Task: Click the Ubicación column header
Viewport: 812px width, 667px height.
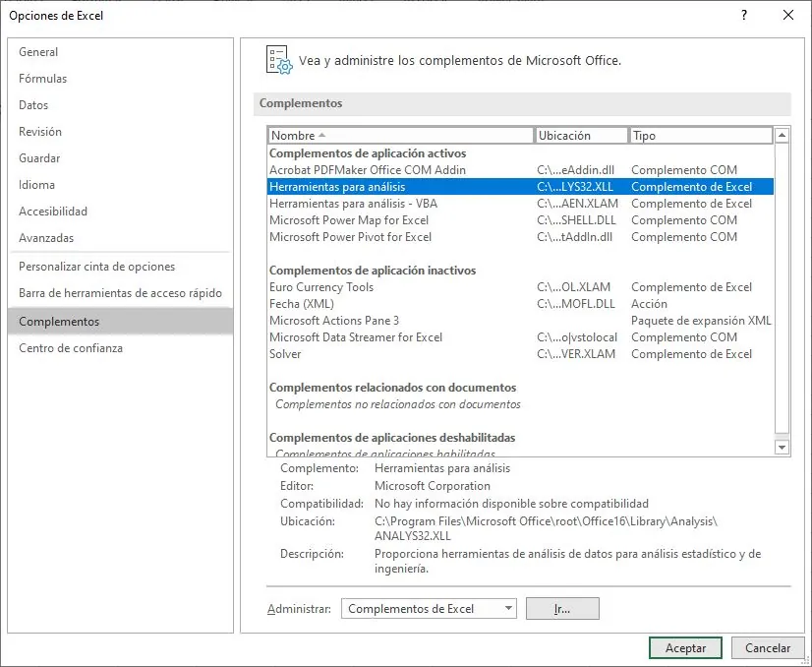Action: click(581, 136)
